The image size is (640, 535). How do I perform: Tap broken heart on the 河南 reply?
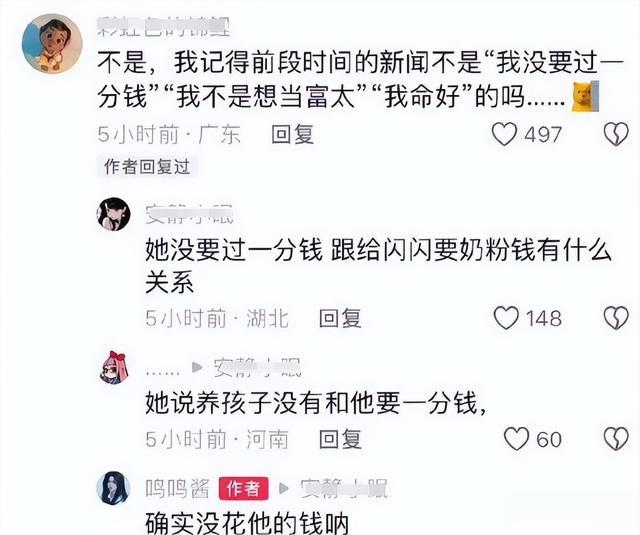point(616,439)
